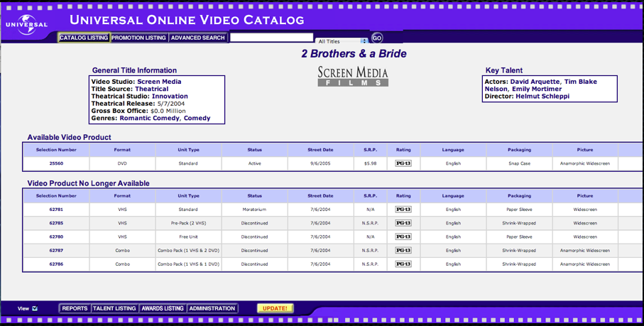Click the 'Snap Case' packaging cell
The height and width of the screenshot is (326, 644).
click(x=519, y=163)
